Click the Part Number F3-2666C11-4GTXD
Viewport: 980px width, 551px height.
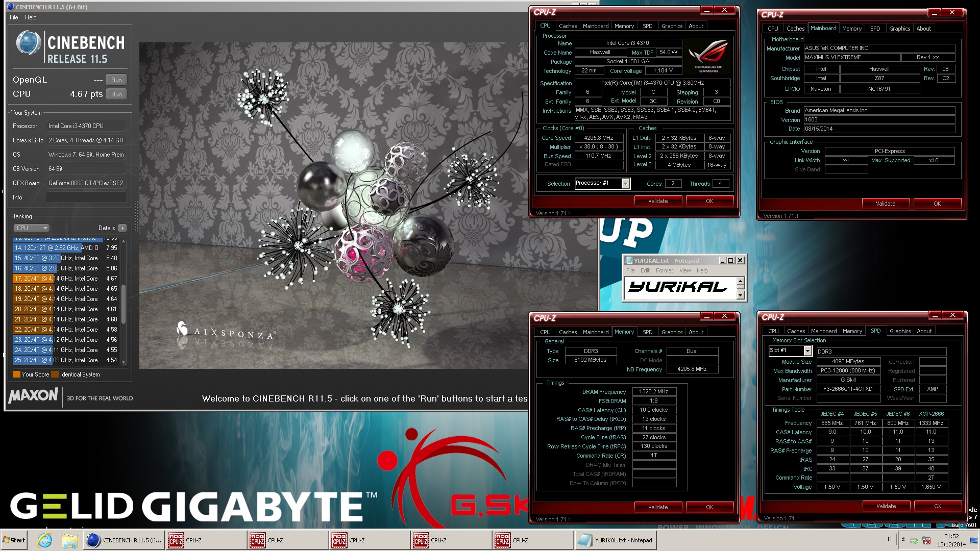pos(848,389)
